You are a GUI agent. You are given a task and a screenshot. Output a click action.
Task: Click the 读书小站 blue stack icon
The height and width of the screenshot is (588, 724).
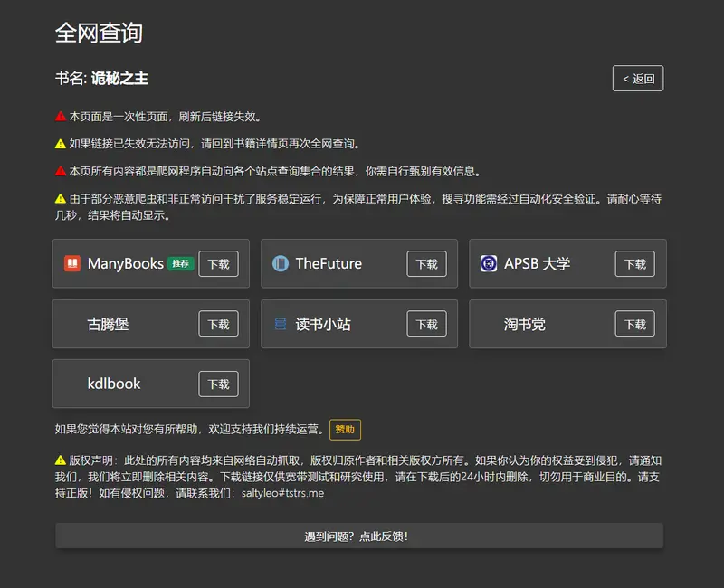point(281,324)
